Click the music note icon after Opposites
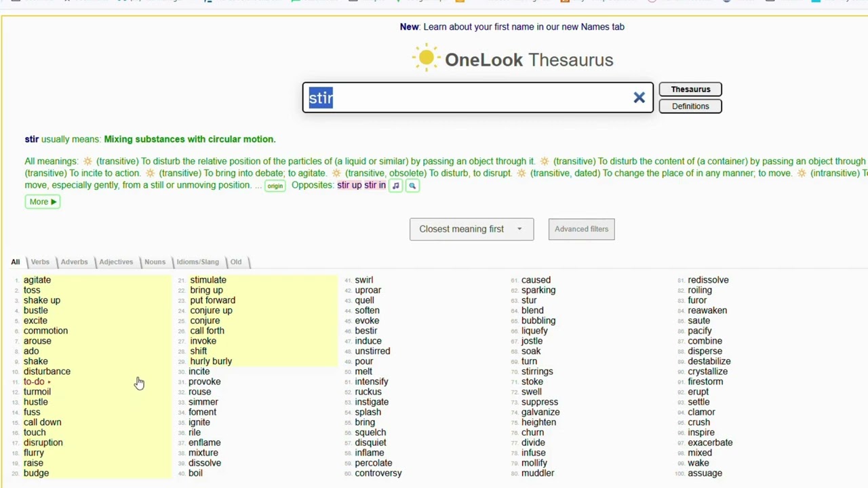Screen dimensions: 868x488 (x=396, y=186)
